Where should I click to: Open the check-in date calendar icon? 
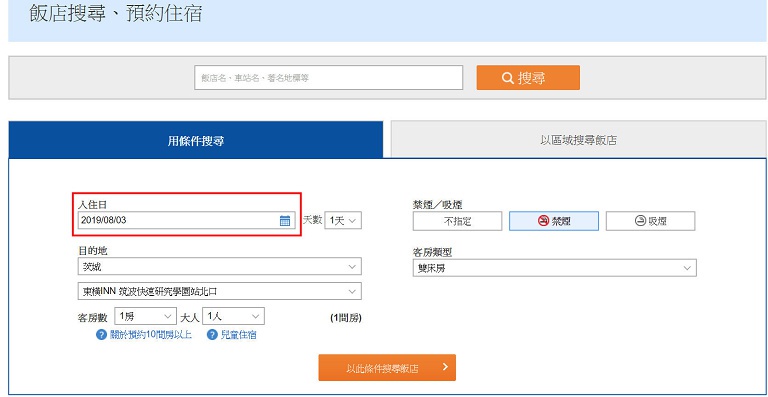pyautogui.click(x=285, y=221)
